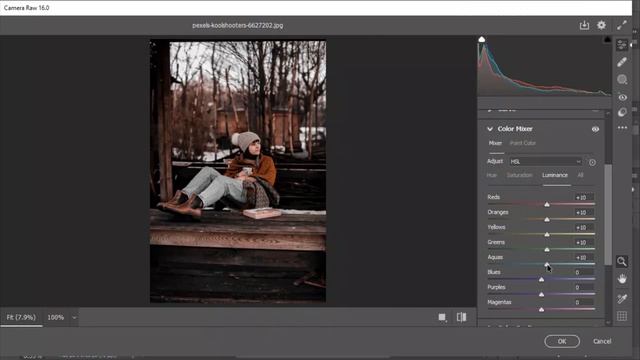This screenshot has height=360, width=640.
Task: Open the Adjust HSL dropdown
Action: tap(545, 162)
